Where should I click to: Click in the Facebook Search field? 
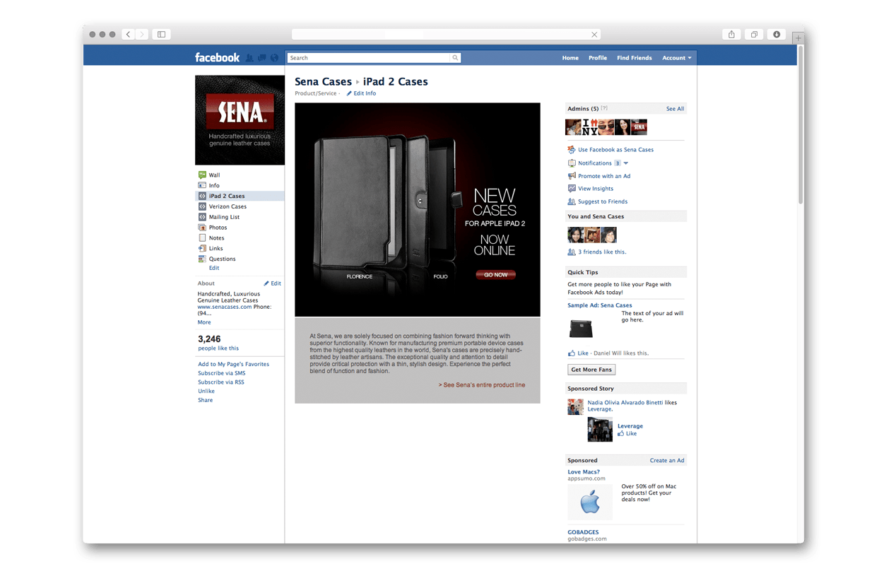[x=368, y=58]
